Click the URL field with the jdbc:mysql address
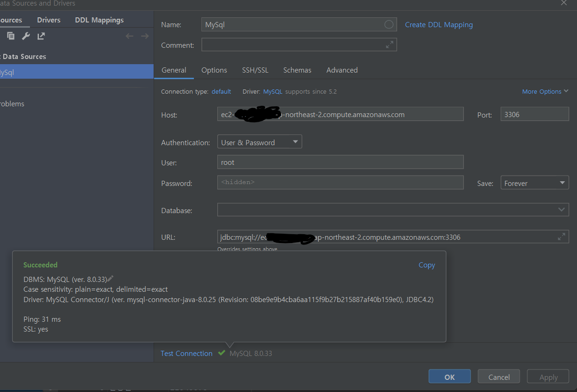Viewport: 577px width, 392px height. 393,237
